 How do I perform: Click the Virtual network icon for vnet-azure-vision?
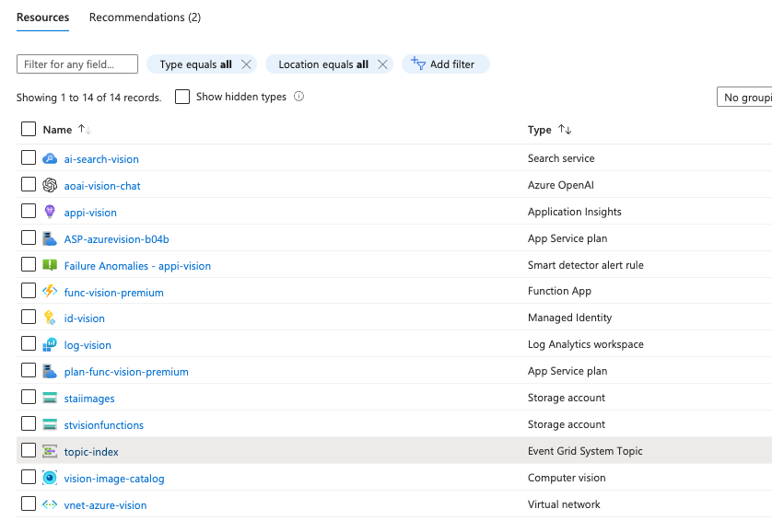pyautogui.click(x=50, y=504)
